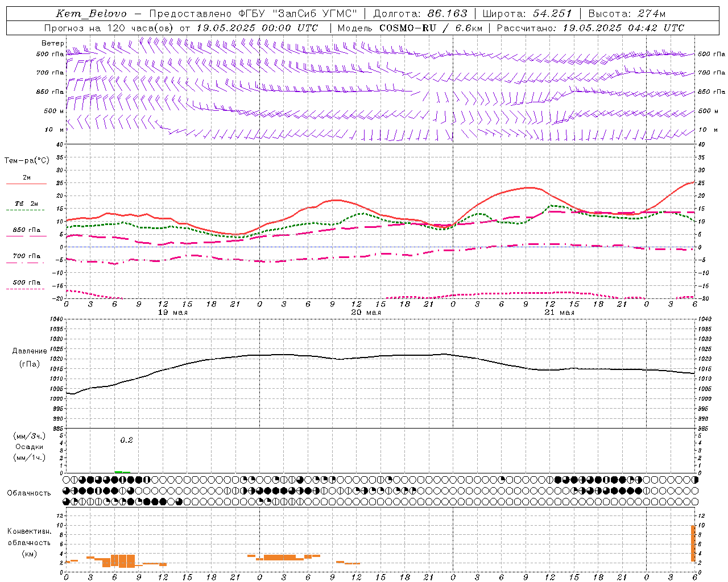Click the 'Высота: 274м' header field

[x=627, y=14]
